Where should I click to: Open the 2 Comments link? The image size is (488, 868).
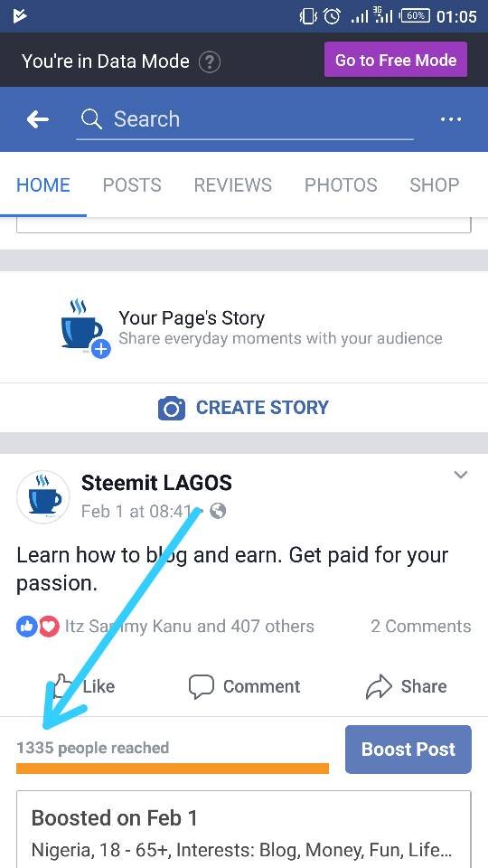pyautogui.click(x=421, y=627)
